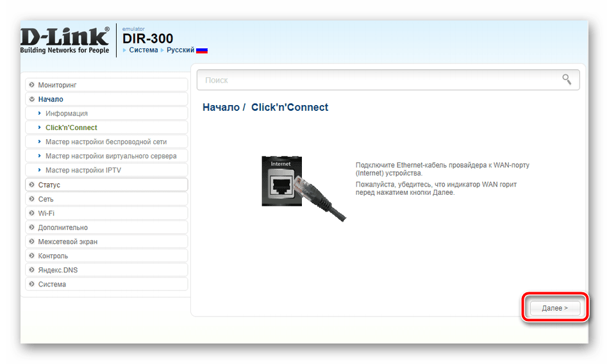Click the Internet port cable image
This screenshot has width=609, height=364.
pyautogui.click(x=303, y=188)
